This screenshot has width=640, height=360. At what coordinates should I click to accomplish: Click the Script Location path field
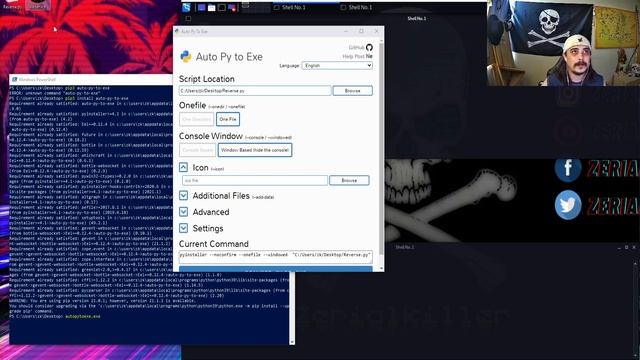(255, 91)
